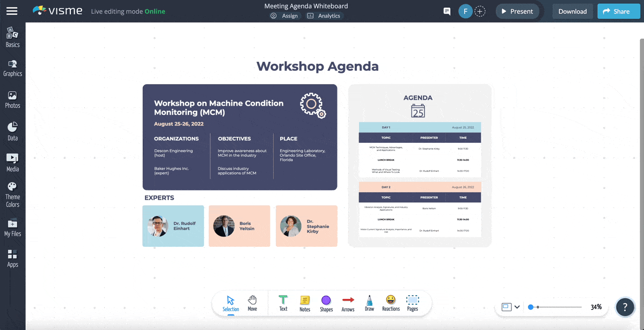This screenshot has width=644, height=330.
Task: Open the Graphics sidebar panel
Action: (x=12, y=68)
